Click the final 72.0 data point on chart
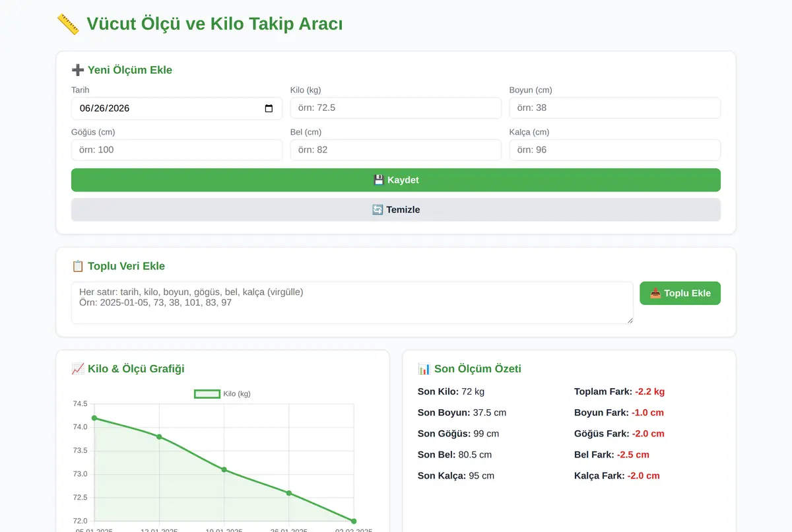The image size is (792, 532). (354, 521)
